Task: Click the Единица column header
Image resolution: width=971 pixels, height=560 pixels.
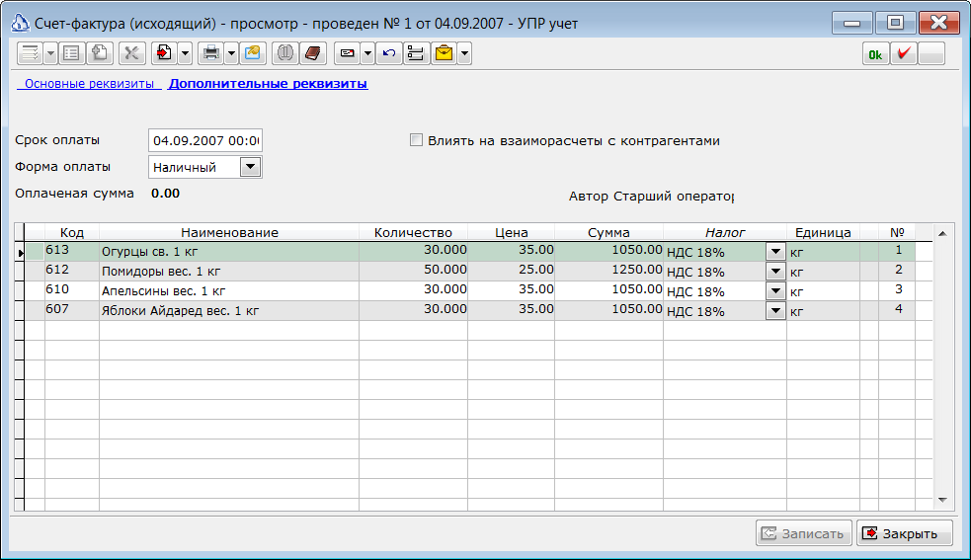Action: [823, 232]
